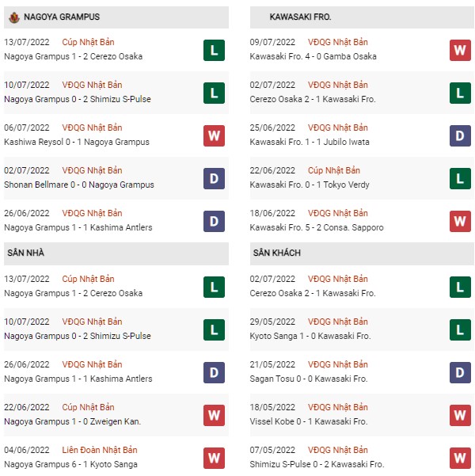Open Cúp Nhật Bản link for Kawasaki on 22/06/2022
This screenshot has width=475, height=476.
[334, 170]
